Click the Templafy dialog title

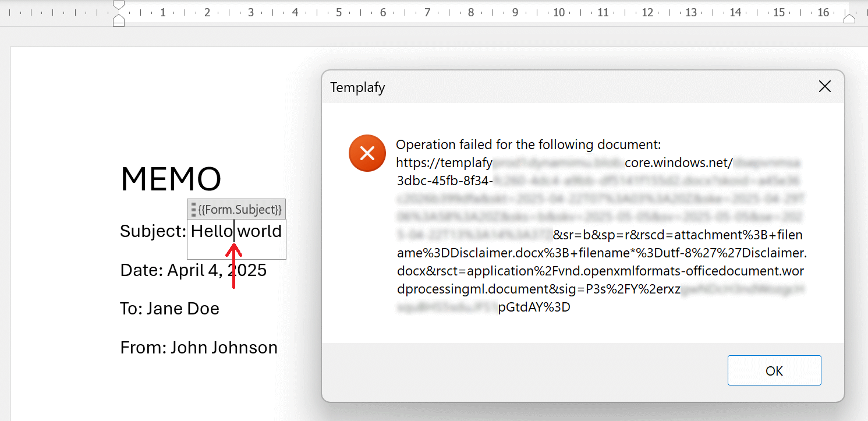[x=357, y=87]
